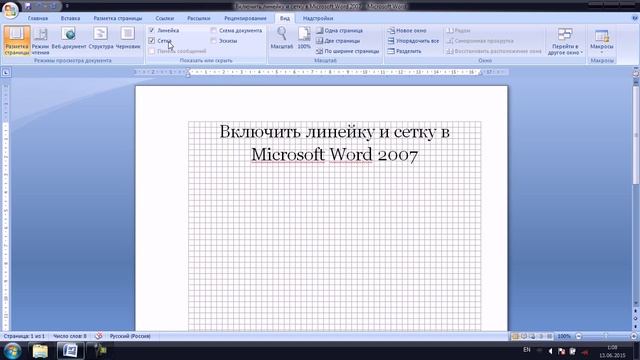Click the Word Help icon
Viewport: 640px width, 360px height.
[x=635, y=18]
